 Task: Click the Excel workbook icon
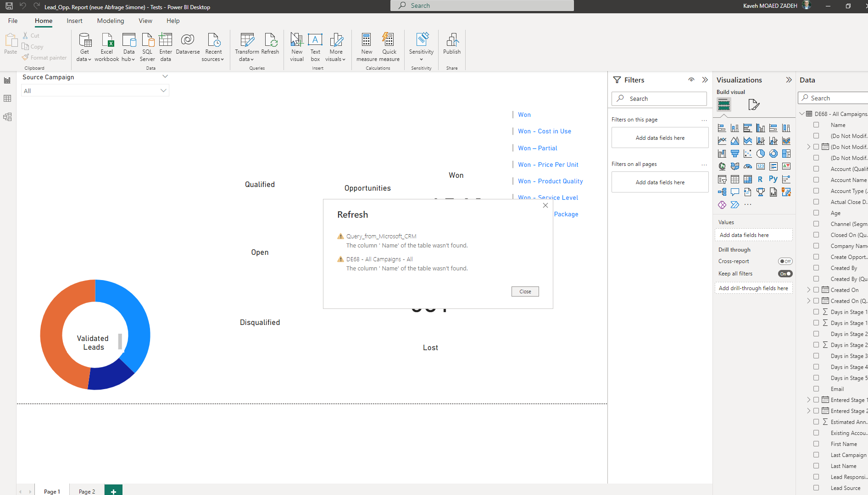[107, 47]
